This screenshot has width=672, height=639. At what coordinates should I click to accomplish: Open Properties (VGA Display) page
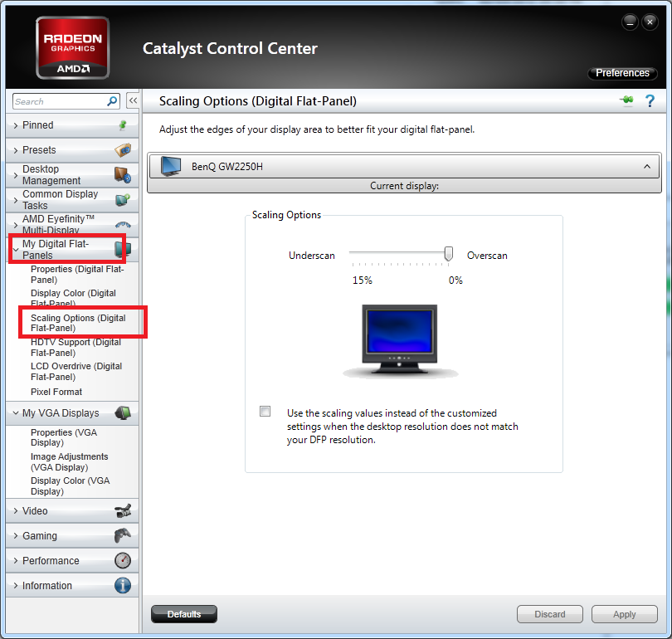click(x=64, y=437)
